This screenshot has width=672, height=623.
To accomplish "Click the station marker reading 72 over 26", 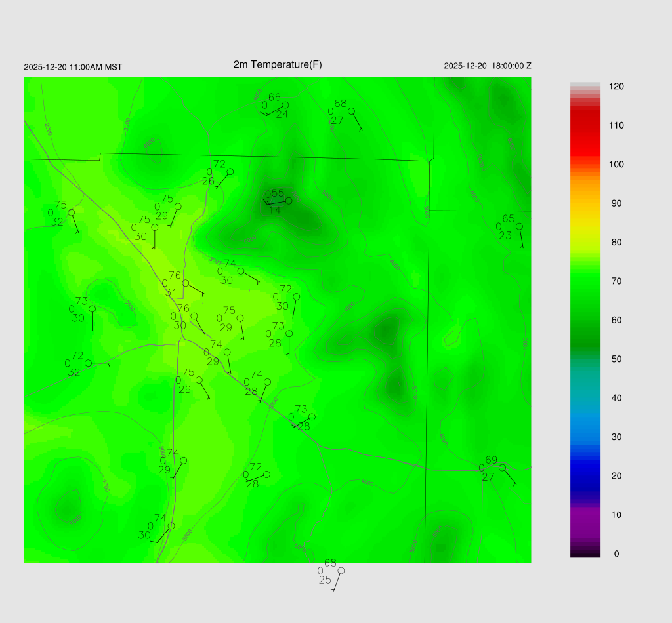I will 230,172.
